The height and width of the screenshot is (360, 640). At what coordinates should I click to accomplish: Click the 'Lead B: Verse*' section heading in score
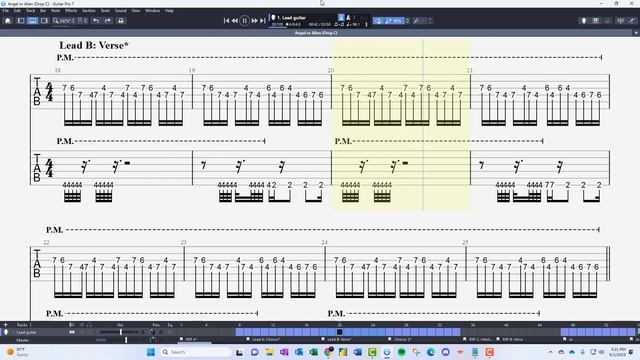(94, 45)
